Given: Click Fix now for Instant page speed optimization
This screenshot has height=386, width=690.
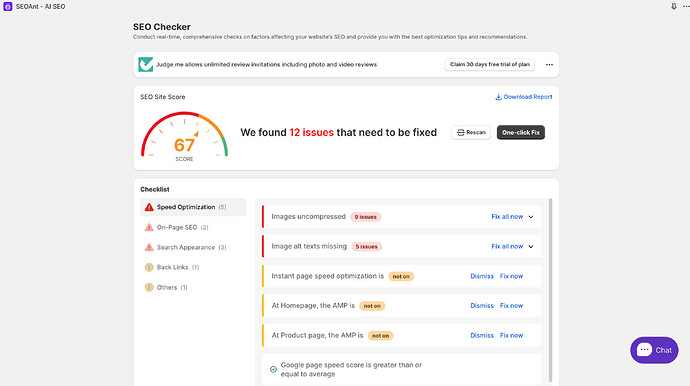Looking at the screenshot, I should point(511,276).
